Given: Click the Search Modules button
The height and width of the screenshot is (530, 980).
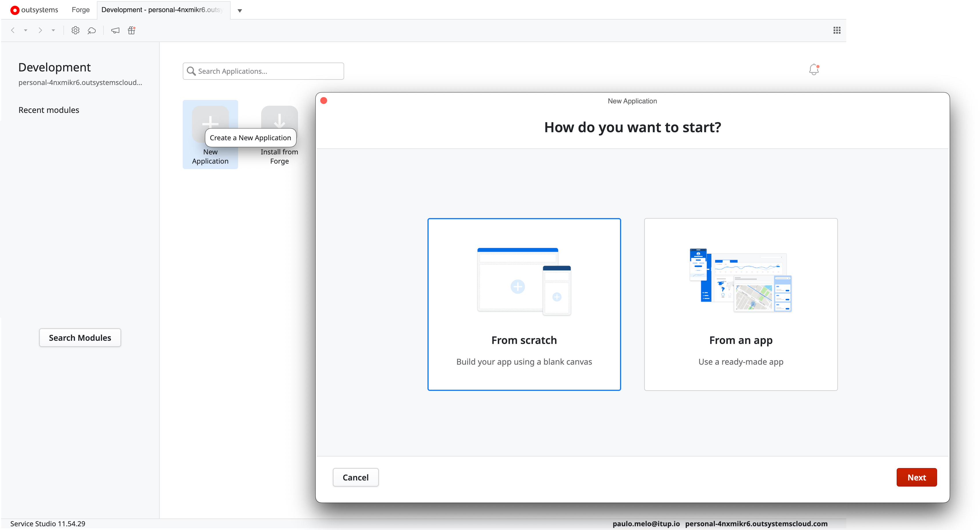Looking at the screenshot, I should click(x=80, y=338).
